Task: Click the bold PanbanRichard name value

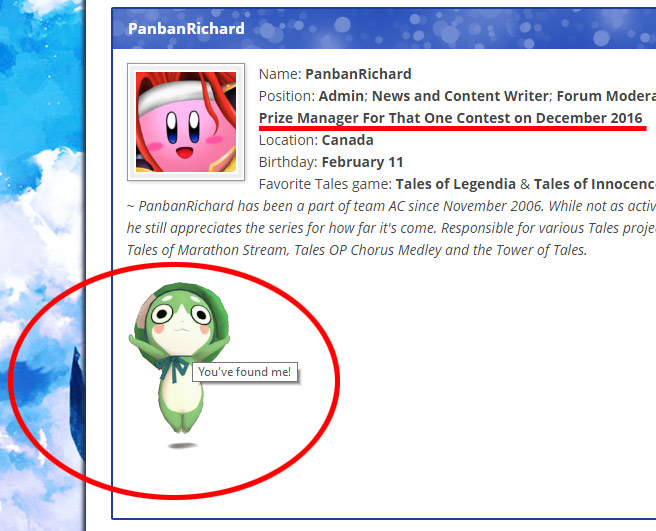Action: pos(358,74)
